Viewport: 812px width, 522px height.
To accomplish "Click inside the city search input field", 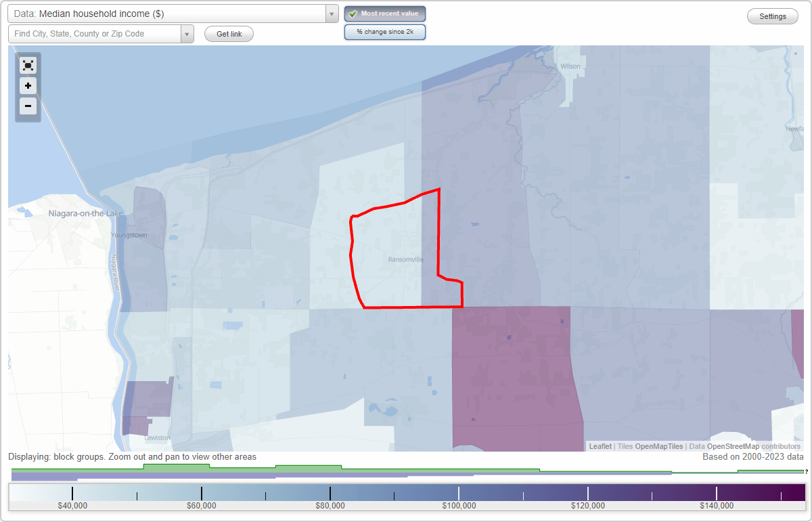I will point(95,33).
